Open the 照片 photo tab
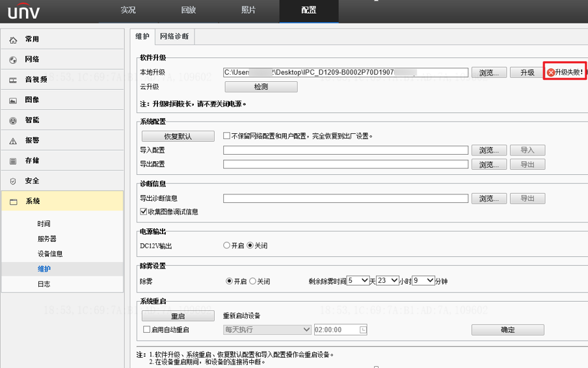Screen dimensions: 588x368 tap(248, 10)
